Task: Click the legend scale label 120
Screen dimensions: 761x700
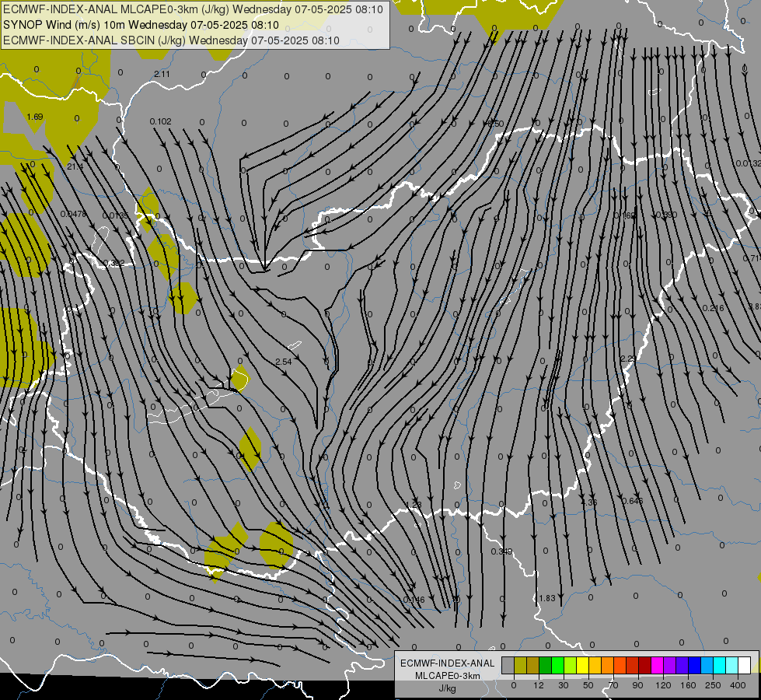Action: tap(663, 685)
